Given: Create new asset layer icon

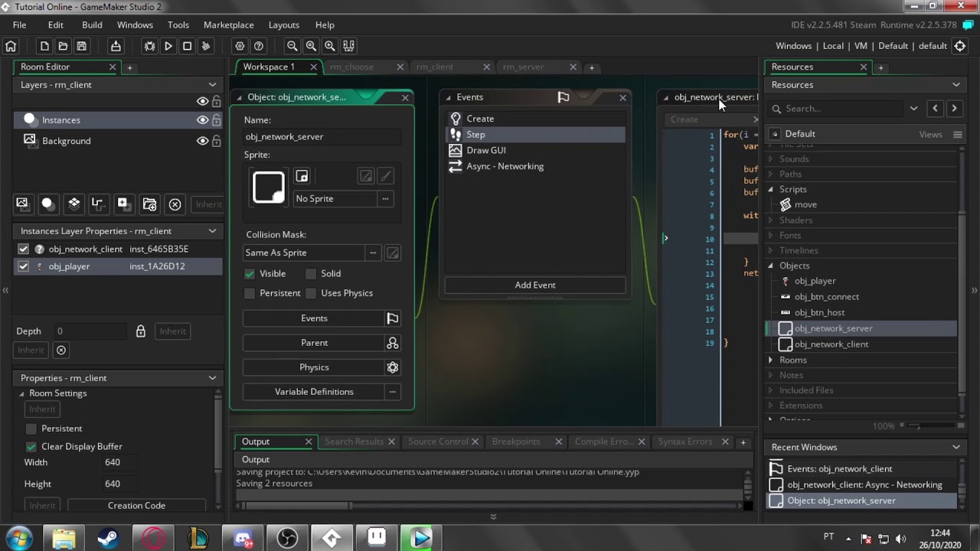Looking at the screenshot, I should coord(122,204).
